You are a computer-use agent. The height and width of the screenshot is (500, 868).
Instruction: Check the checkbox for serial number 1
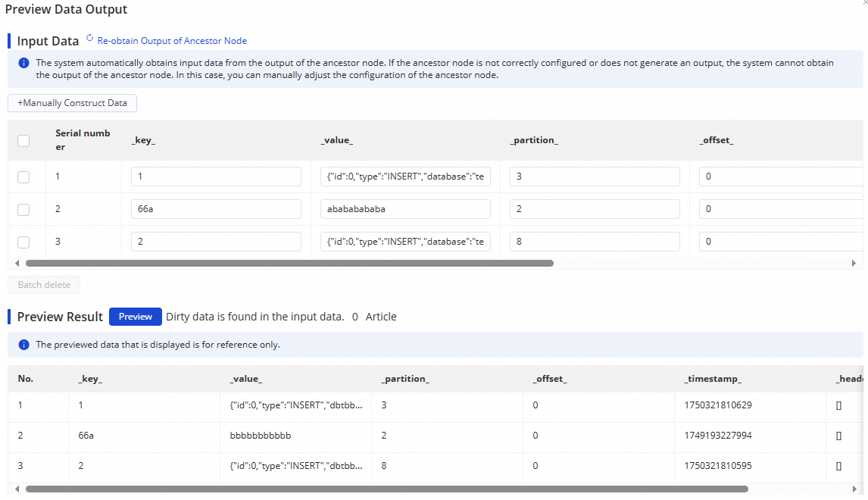pyautogui.click(x=23, y=177)
